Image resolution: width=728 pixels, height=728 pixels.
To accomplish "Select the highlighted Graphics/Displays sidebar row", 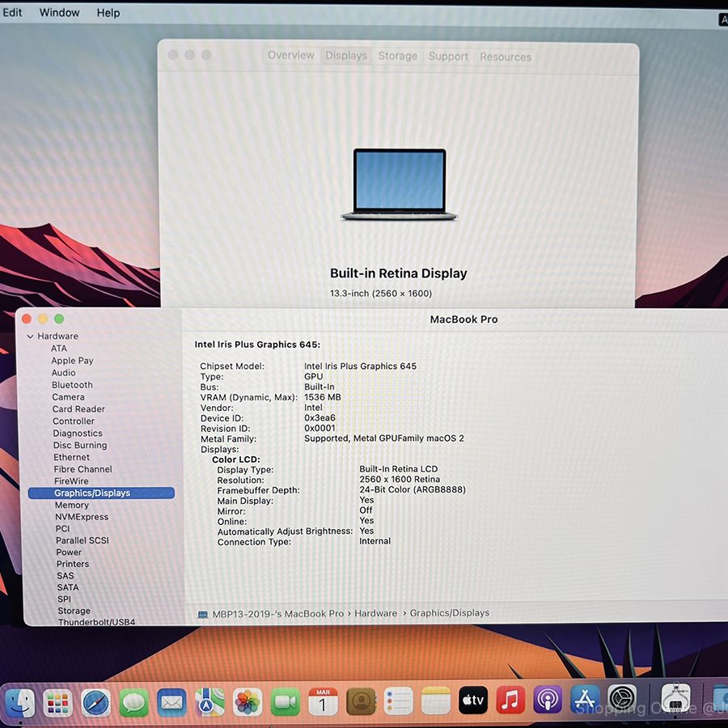I will click(101, 493).
